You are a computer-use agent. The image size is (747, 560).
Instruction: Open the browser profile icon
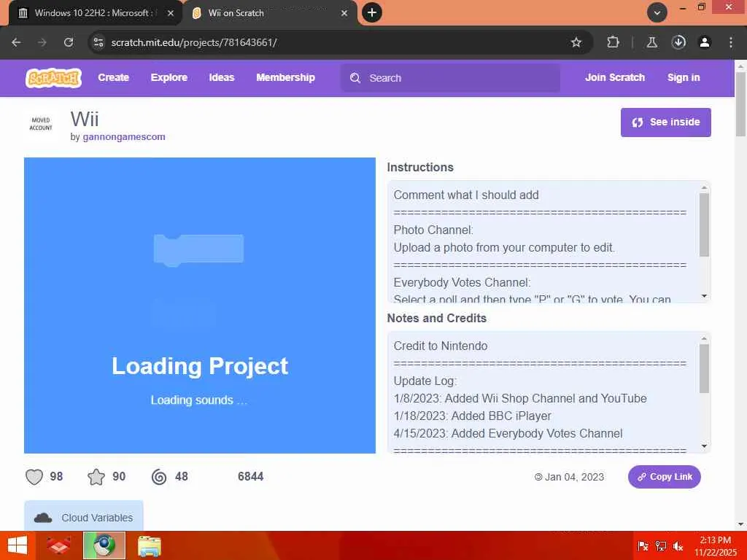click(x=705, y=42)
